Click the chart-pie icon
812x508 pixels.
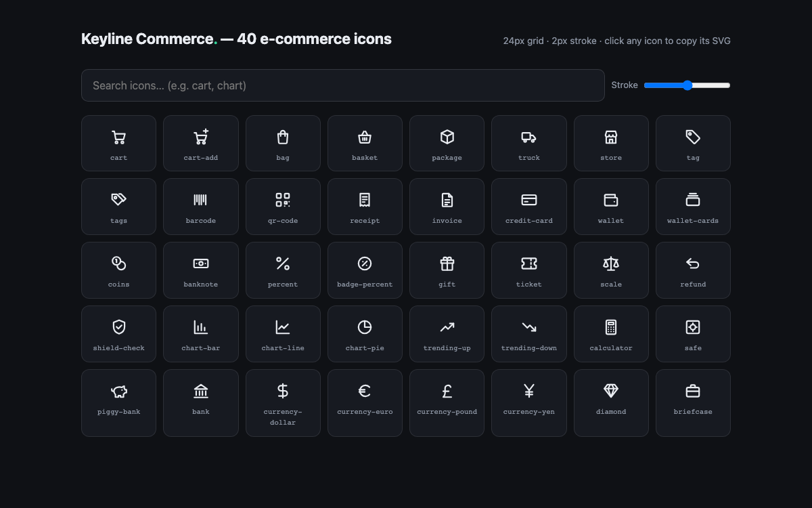tap(365, 334)
